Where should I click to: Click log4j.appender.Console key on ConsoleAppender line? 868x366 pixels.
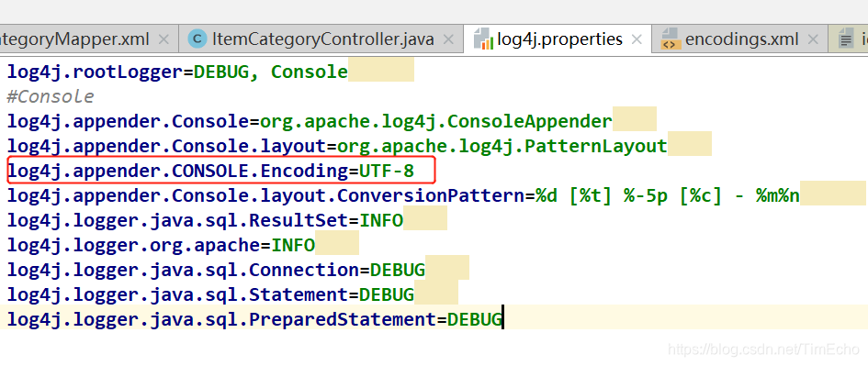[128, 121]
